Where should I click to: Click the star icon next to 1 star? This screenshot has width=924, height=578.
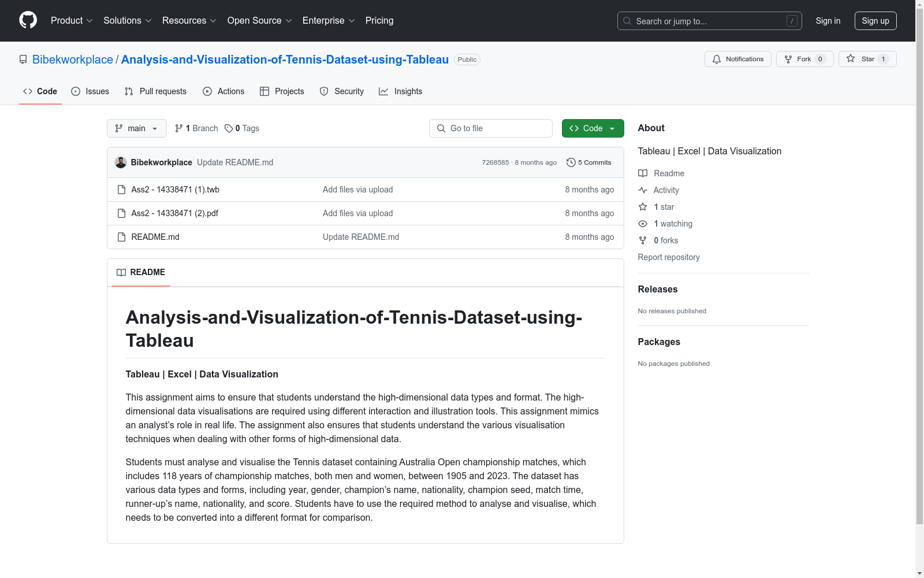pyautogui.click(x=643, y=207)
